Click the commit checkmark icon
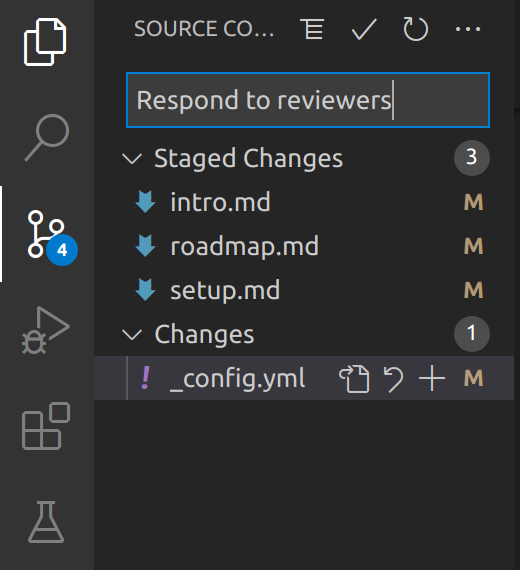The image size is (520, 570). pyautogui.click(x=364, y=29)
